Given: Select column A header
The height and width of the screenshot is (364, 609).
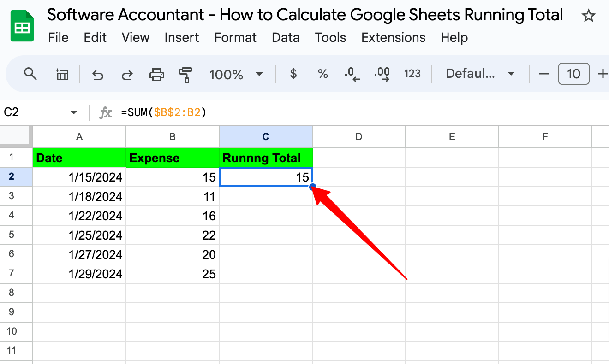Looking at the screenshot, I should click(x=79, y=136).
